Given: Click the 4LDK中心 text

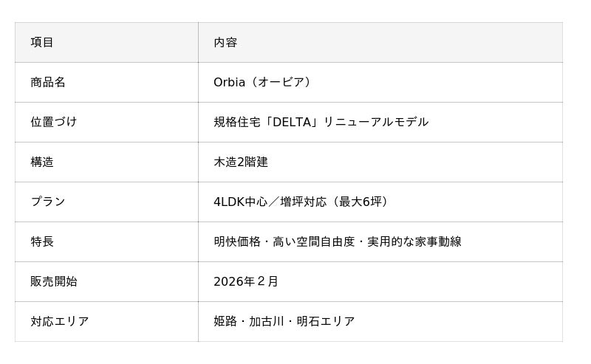Looking at the screenshot, I should click(x=240, y=202).
